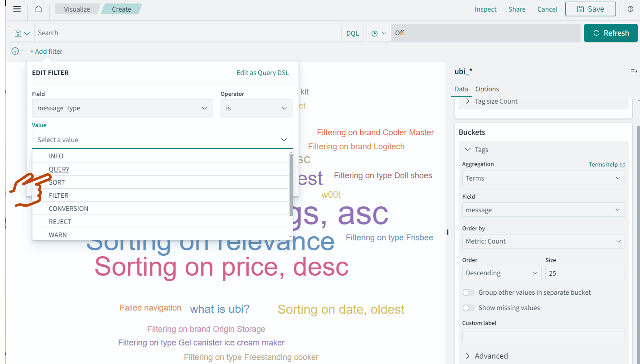
Task: Switch to the Options tab
Action: (x=487, y=89)
